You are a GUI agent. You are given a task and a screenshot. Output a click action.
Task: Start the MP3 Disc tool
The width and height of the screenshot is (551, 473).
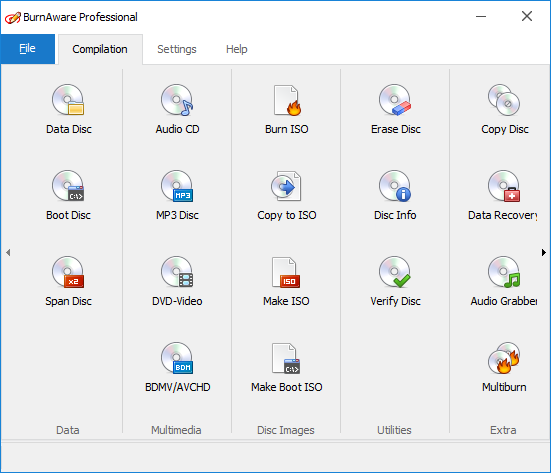pyautogui.click(x=177, y=195)
